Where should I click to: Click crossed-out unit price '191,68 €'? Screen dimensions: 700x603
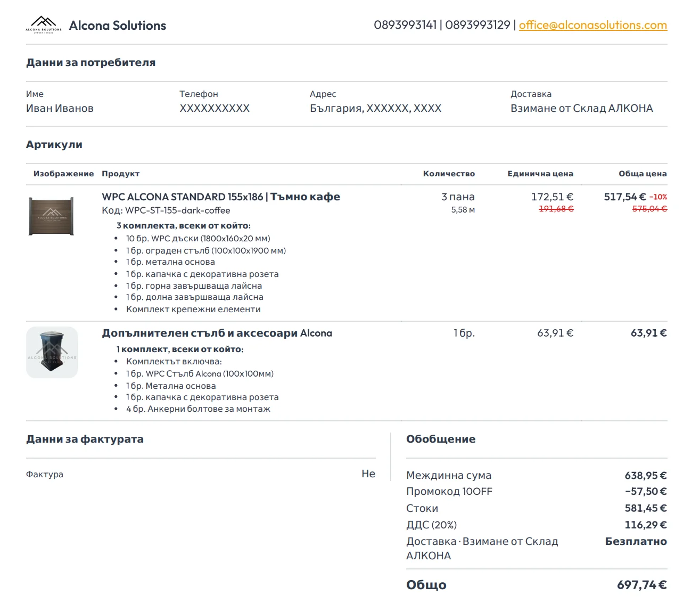point(556,209)
